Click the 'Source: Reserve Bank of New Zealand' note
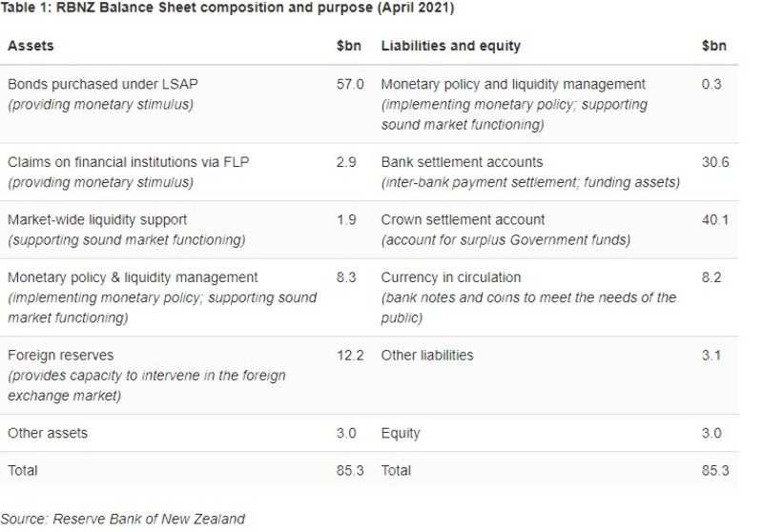Screen dimensions: 763x532 pyautogui.click(x=123, y=520)
